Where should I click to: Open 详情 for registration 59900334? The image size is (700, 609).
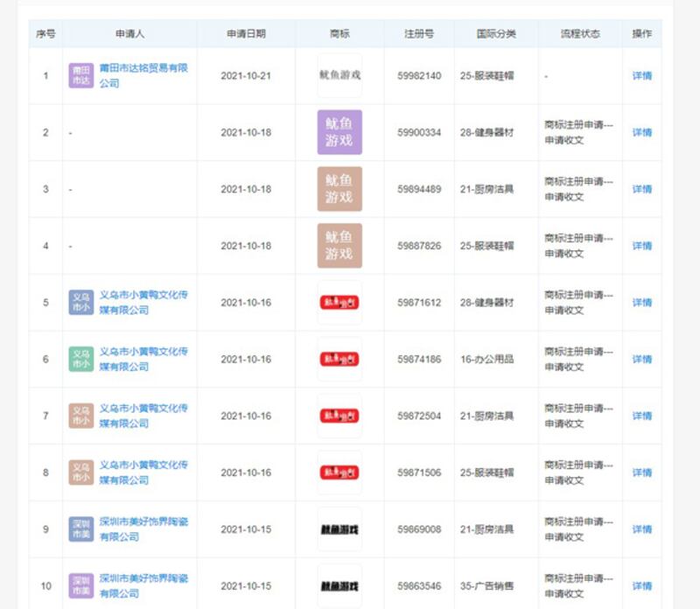[642, 133]
